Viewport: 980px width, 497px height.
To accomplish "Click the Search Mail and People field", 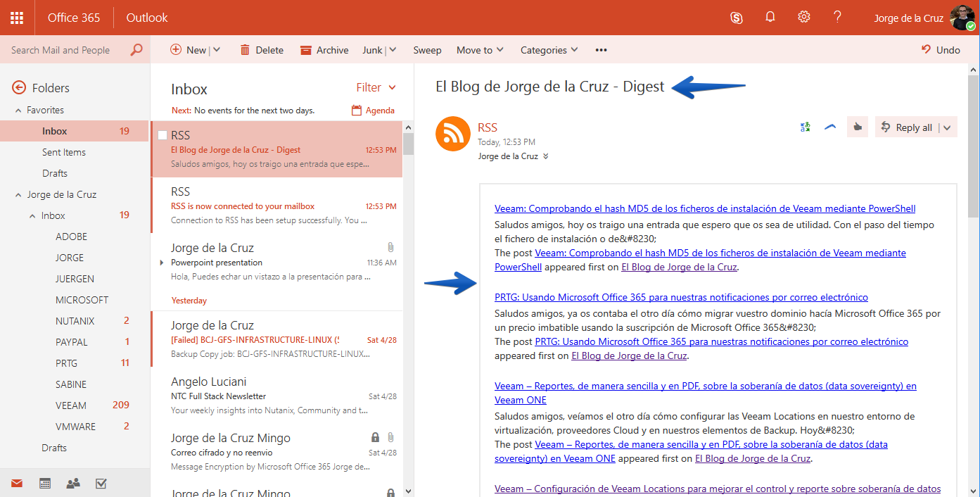I will click(75, 50).
